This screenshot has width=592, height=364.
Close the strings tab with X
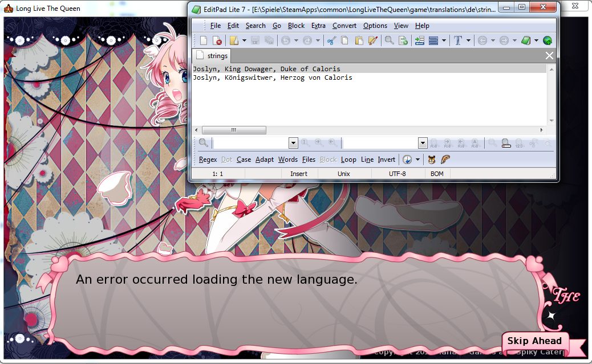[x=549, y=56]
